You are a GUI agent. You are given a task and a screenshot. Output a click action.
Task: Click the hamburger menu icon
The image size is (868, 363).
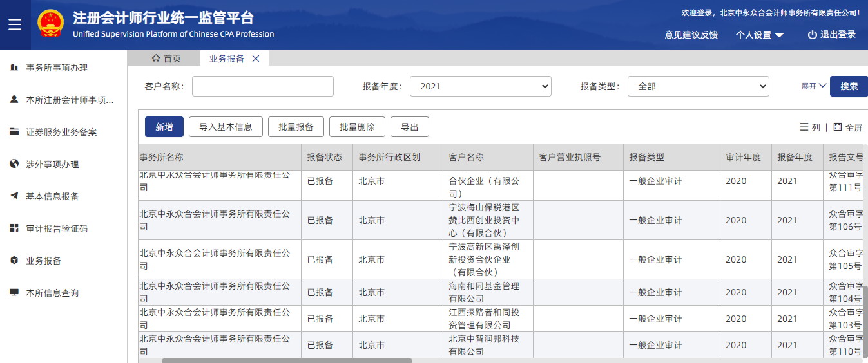[x=15, y=25]
